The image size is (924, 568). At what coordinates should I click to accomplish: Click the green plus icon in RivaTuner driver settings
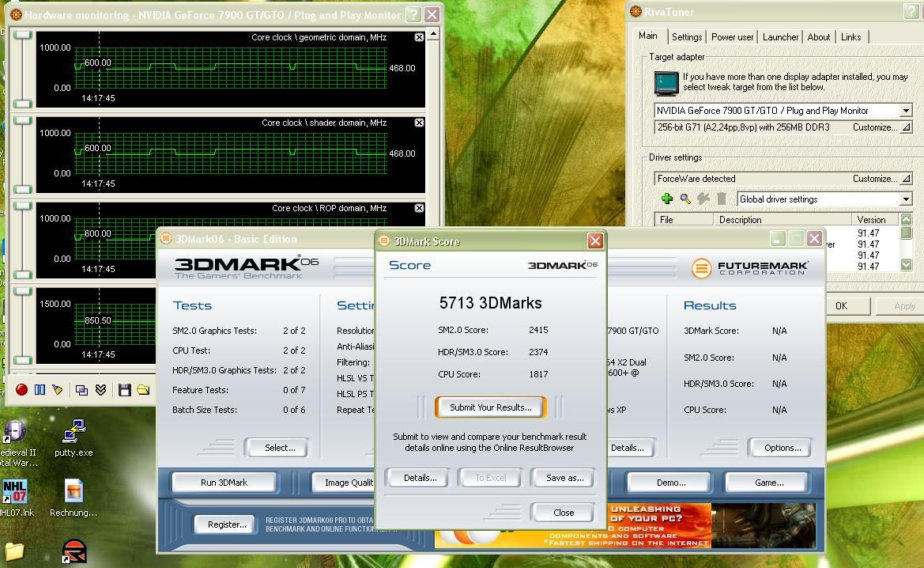point(666,199)
